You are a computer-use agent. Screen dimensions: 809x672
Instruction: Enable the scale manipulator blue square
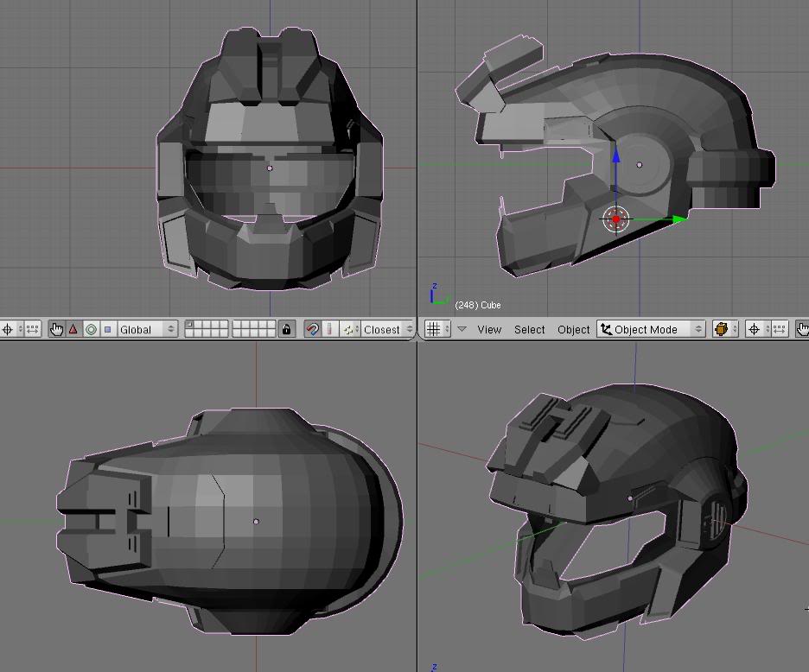click(x=108, y=329)
